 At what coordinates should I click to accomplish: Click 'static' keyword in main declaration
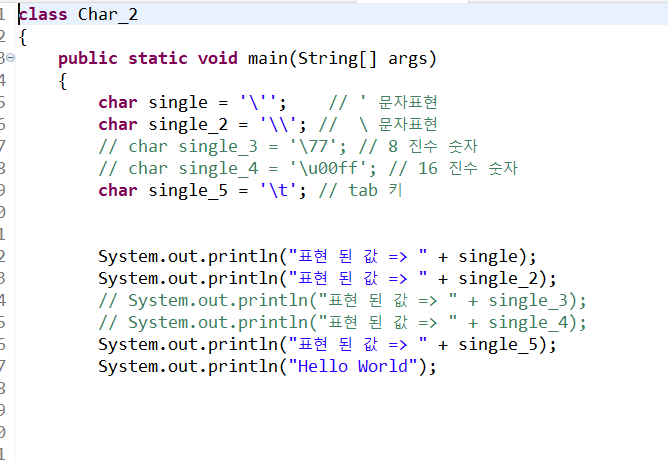click(x=158, y=59)
